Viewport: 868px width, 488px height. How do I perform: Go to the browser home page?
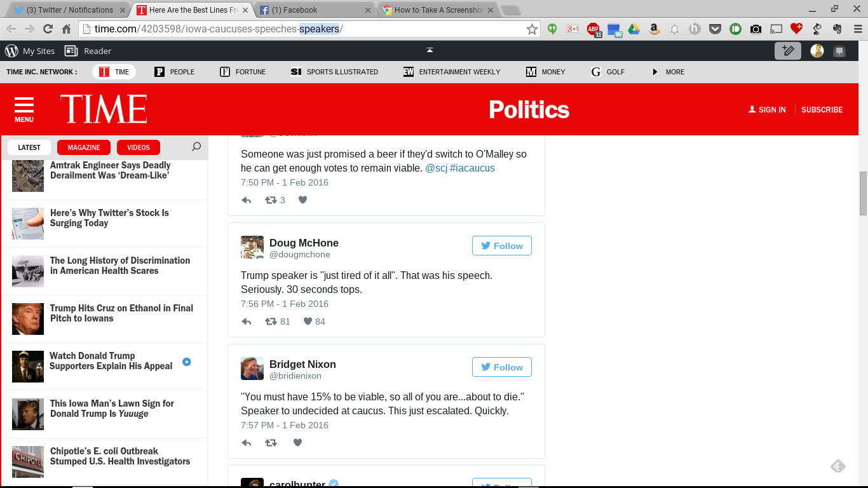66,29
